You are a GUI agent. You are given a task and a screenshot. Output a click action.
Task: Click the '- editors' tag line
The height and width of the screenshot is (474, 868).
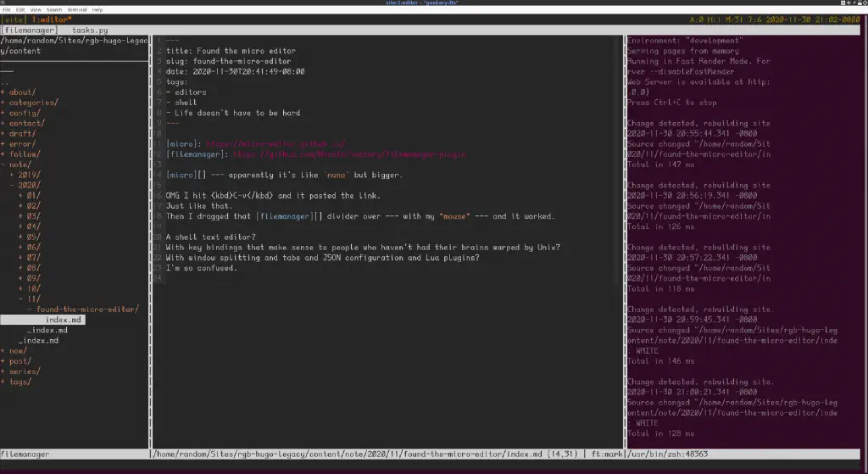pos(186,92)
